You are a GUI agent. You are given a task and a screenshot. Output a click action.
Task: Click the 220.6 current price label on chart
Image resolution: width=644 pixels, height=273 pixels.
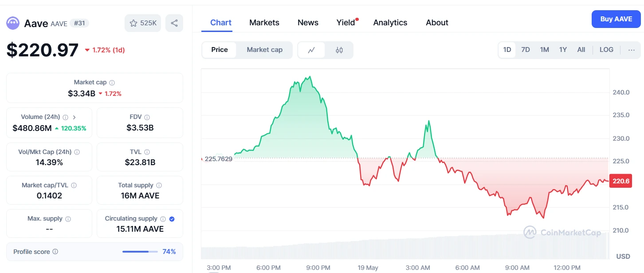point(620,181)
